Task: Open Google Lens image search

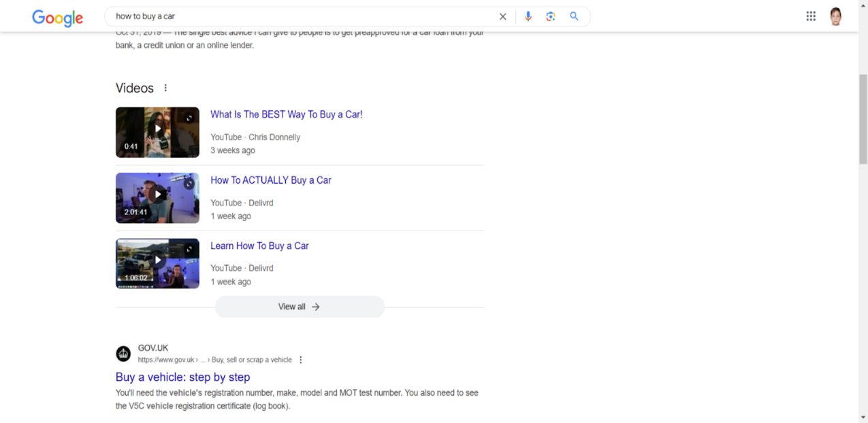Action: point(551,16)
